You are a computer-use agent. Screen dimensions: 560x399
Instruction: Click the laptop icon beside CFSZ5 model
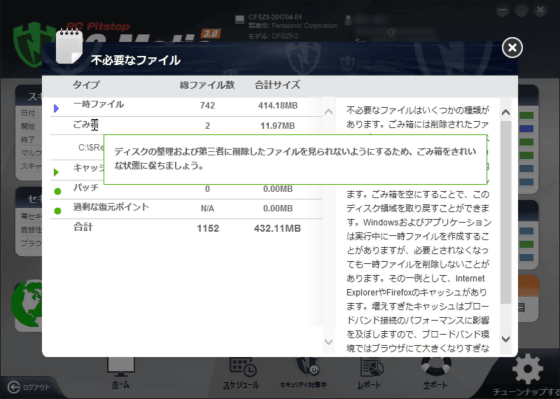[240, 20]
